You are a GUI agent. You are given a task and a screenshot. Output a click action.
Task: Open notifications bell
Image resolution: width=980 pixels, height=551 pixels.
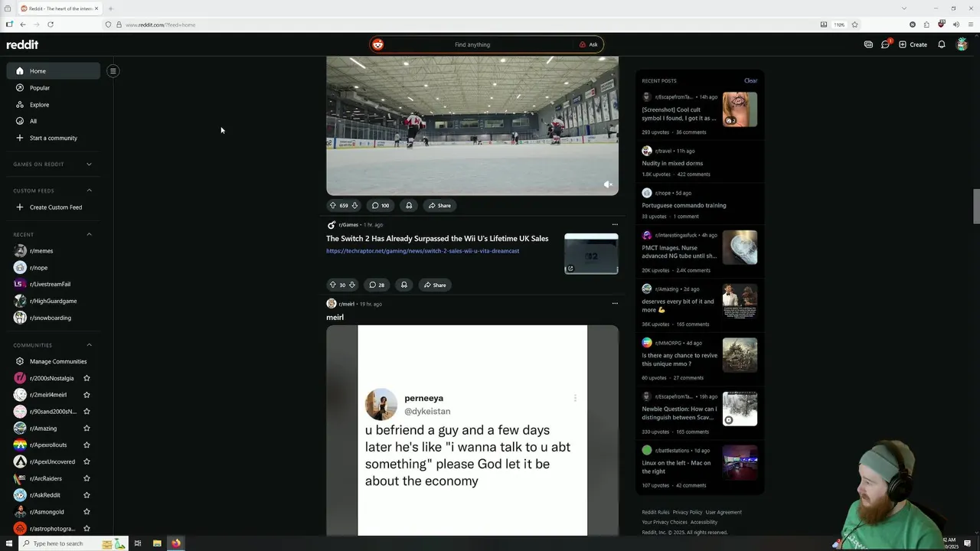942,44
